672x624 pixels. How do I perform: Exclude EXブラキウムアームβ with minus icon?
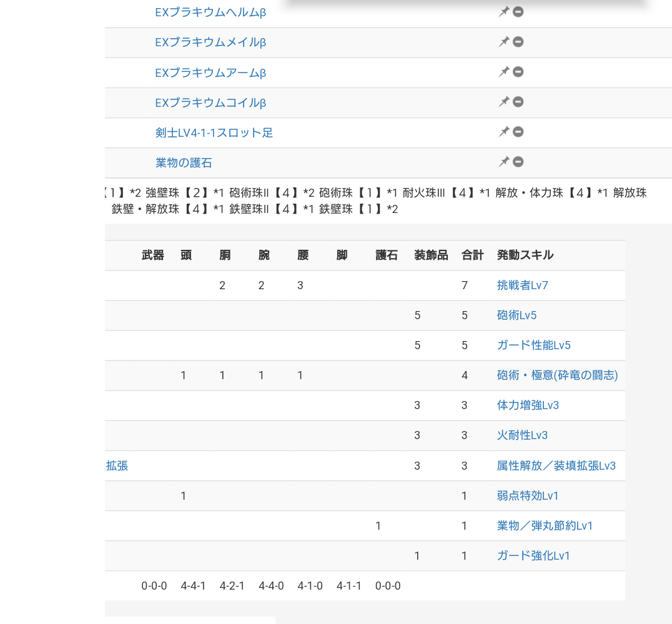518,72
